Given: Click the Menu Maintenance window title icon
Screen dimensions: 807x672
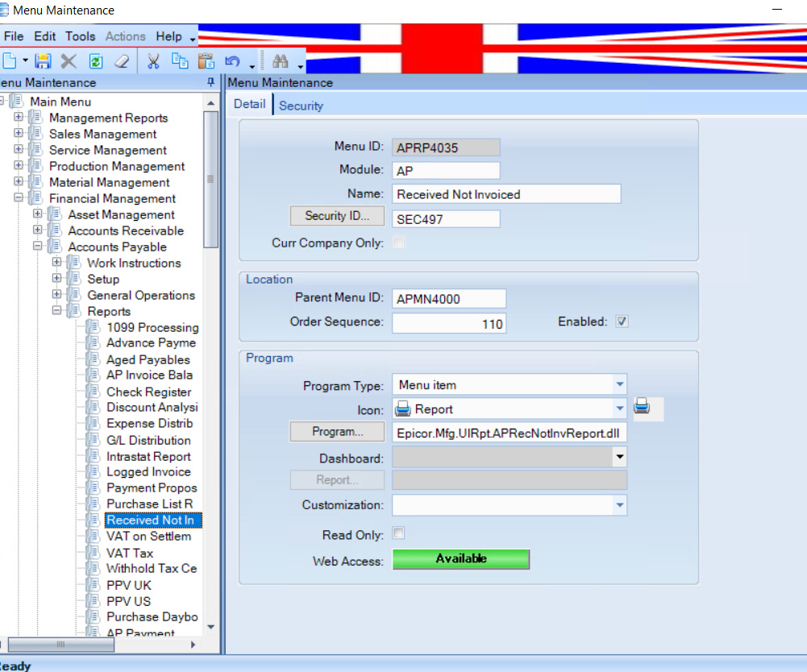Looking at the screenshot, I should point(4,10).
